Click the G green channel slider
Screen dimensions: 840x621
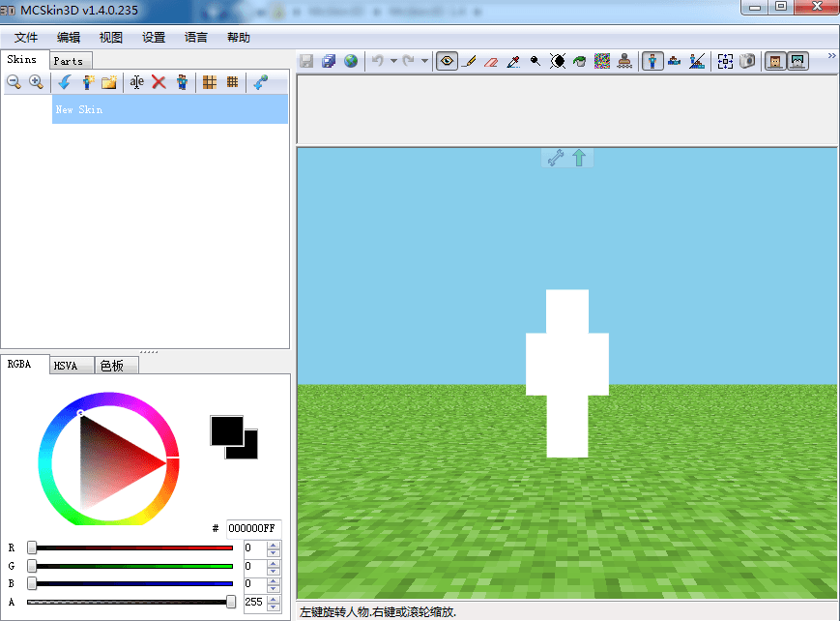(x=130, y=566)
